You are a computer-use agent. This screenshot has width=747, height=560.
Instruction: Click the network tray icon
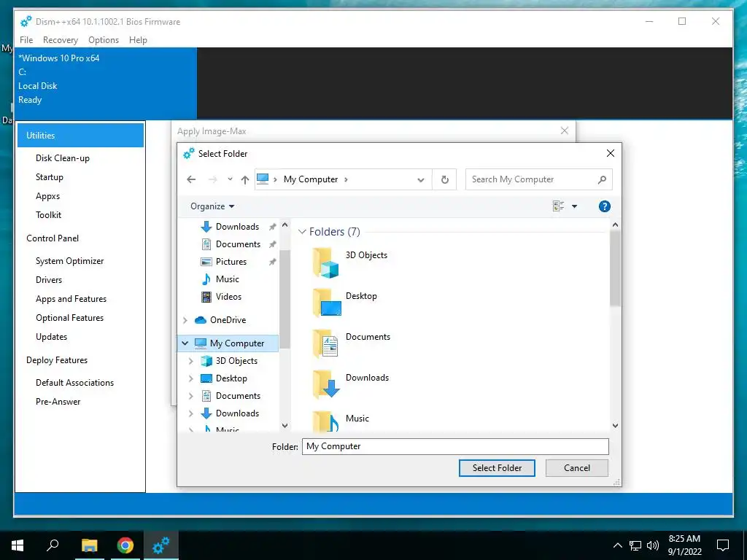pos(635,545)
